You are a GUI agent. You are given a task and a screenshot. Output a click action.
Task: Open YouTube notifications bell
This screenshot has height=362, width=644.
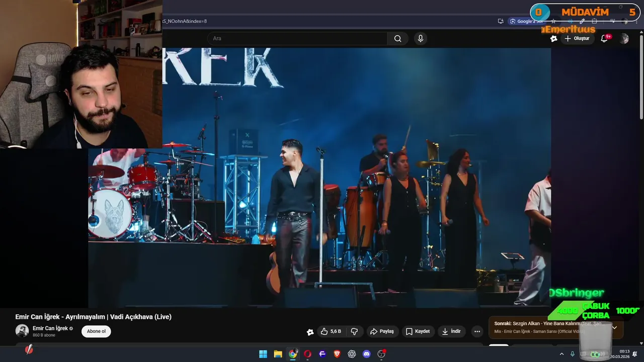pos(605,39)
